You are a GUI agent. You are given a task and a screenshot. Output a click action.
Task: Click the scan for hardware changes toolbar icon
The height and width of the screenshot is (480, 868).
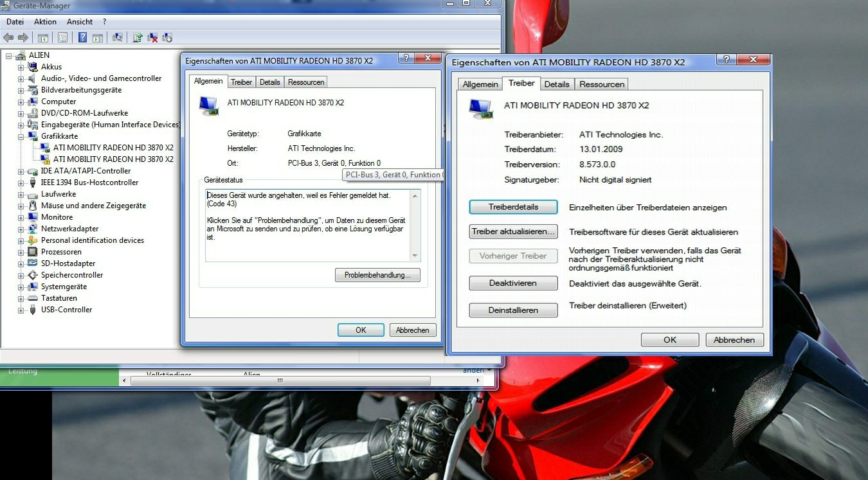click(117, 37)
